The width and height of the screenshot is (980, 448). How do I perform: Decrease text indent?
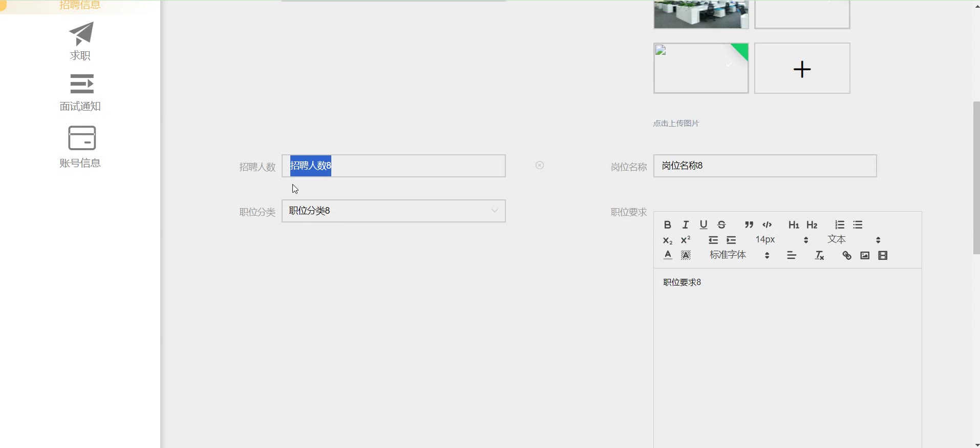pyautogui.click(x=713, y=240)
